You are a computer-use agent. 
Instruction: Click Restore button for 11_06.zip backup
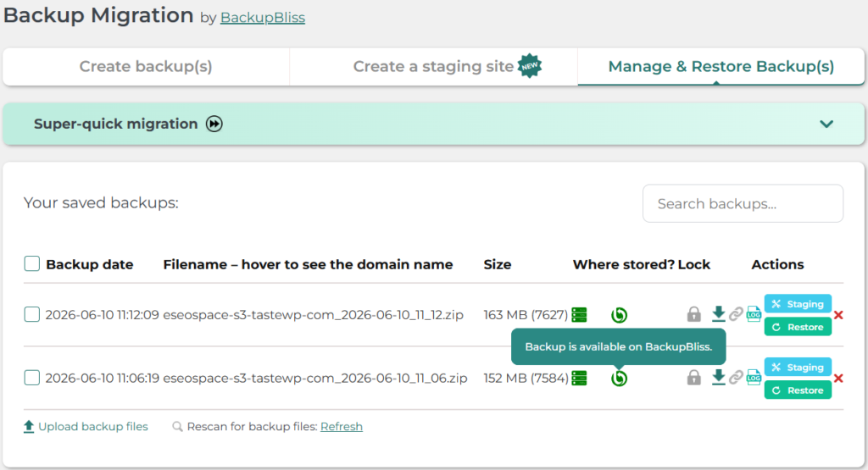[x=798, y=390]
